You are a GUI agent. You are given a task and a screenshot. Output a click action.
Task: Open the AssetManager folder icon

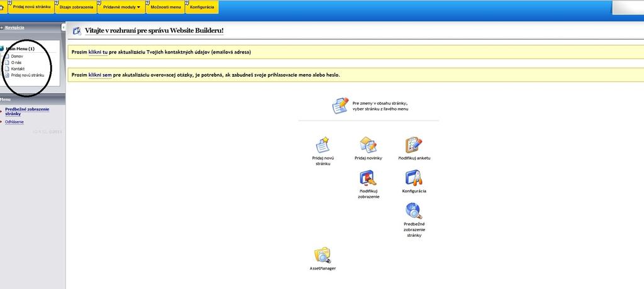point(323,255)
